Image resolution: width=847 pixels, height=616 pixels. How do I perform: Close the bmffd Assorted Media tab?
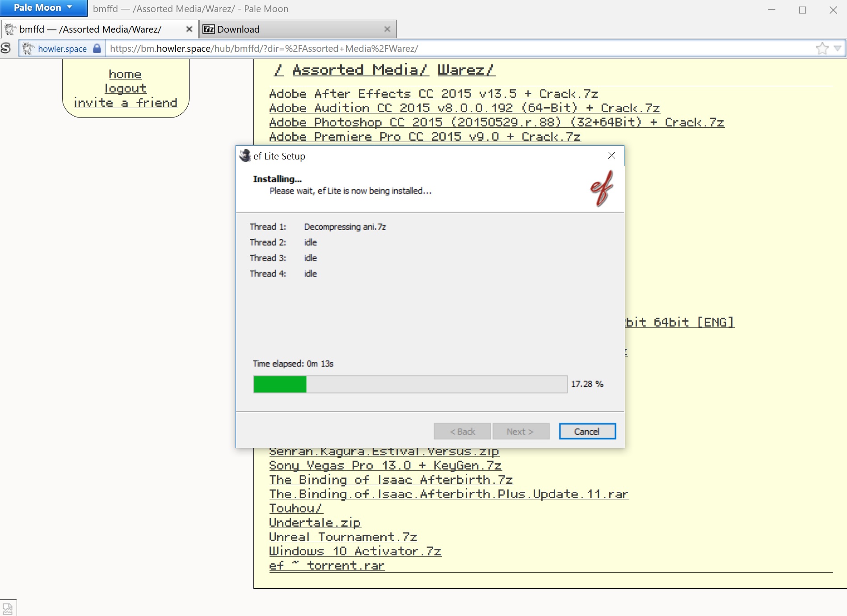pyautogui.click(x=189, y=29)
